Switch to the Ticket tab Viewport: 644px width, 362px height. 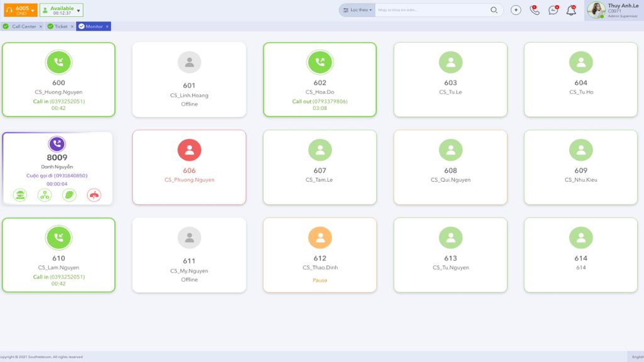[61, 26]
